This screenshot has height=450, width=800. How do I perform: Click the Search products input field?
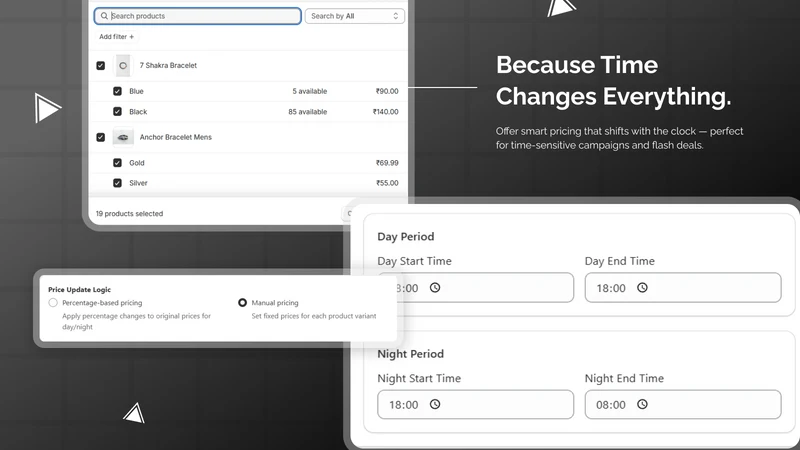click(197, 16)
